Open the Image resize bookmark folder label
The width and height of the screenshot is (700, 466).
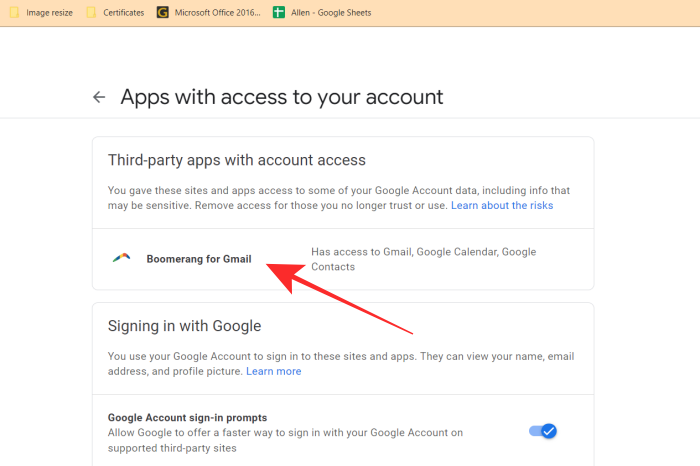coord(48,13)
